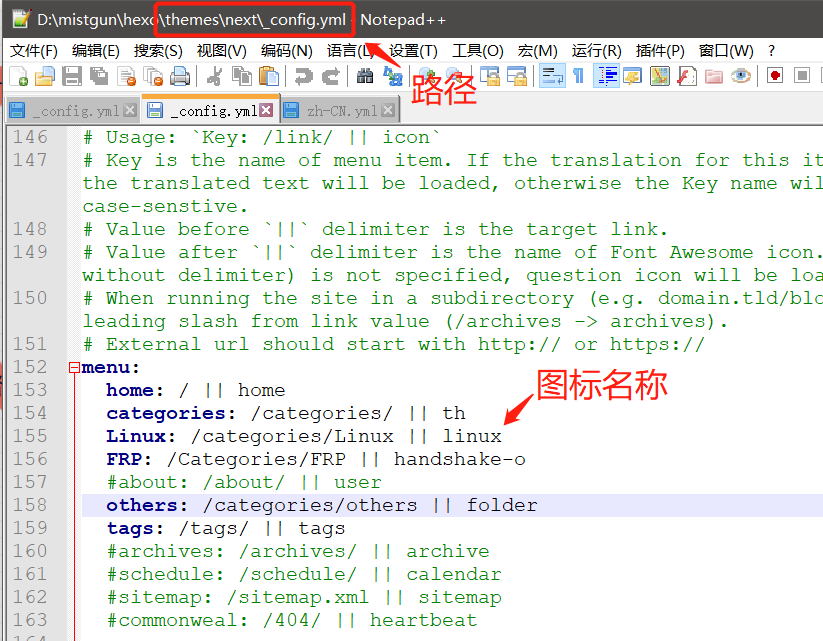Click the Close document toolbar icon
Screen dimensions: 823x641
coord(126,76)
